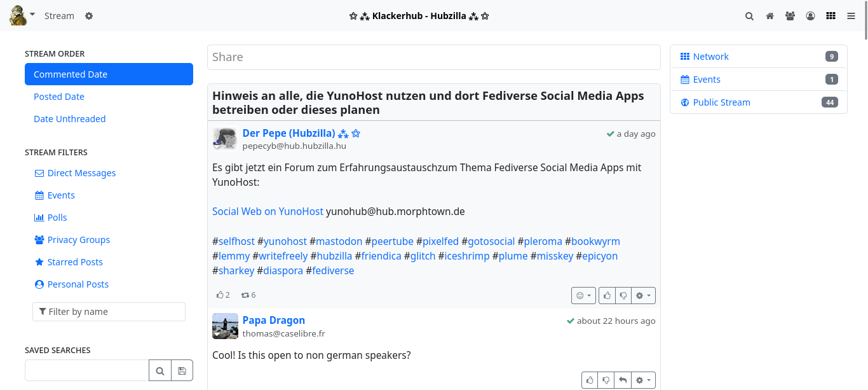The height and width of the screenshot is (390, 868).
Task: Open the connections people icon in navbar
Action: click(x=790, y=16)
